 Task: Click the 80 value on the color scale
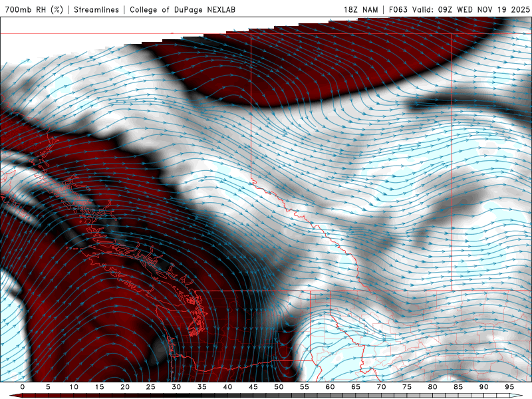[x=432, y=387]
